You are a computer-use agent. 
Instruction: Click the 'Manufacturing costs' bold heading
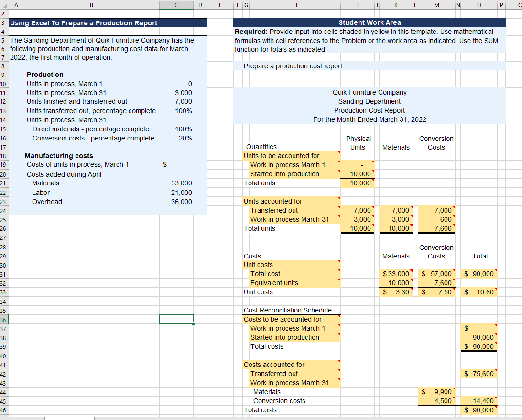point(59,156)
